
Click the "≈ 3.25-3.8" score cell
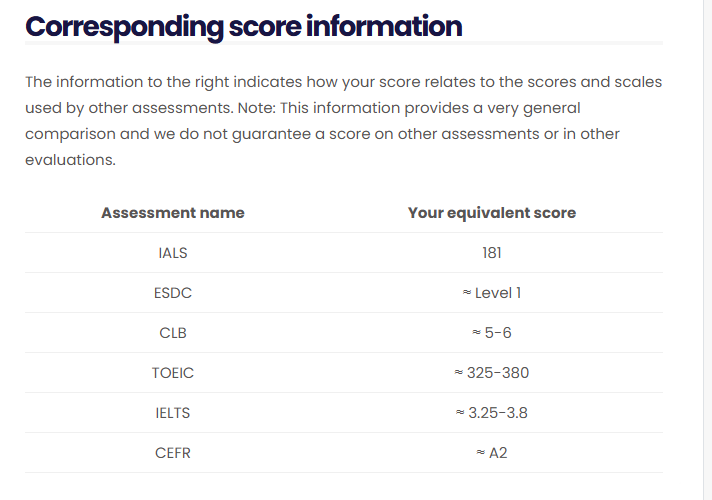coord(492,413)
